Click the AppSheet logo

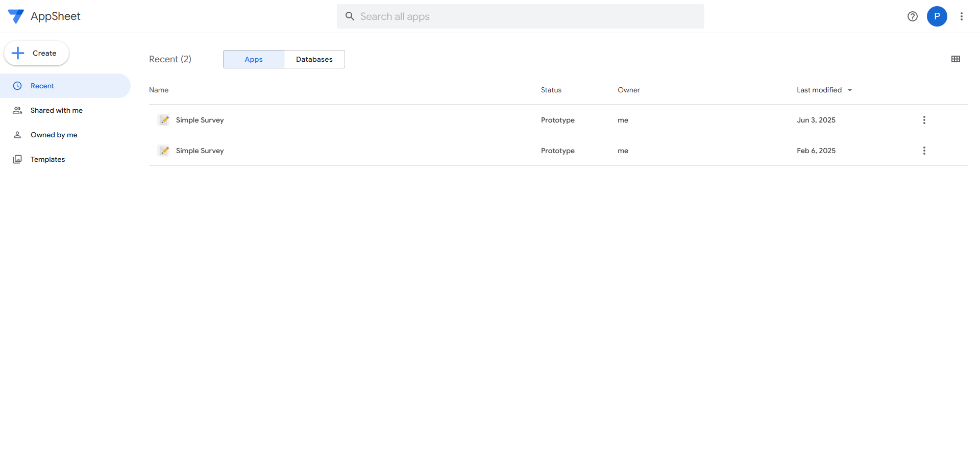(x=16, y=16)
